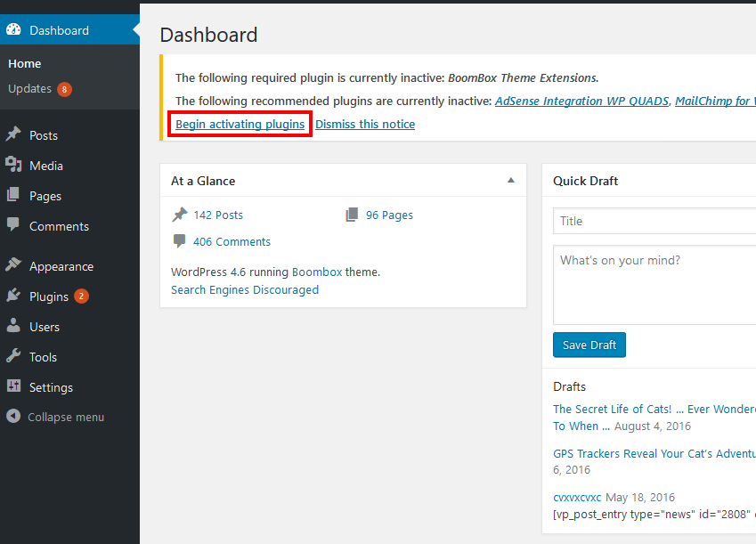This screenshot has height=544, width=756.
Task: Click Dismiss this notice link
Action: 365,124
